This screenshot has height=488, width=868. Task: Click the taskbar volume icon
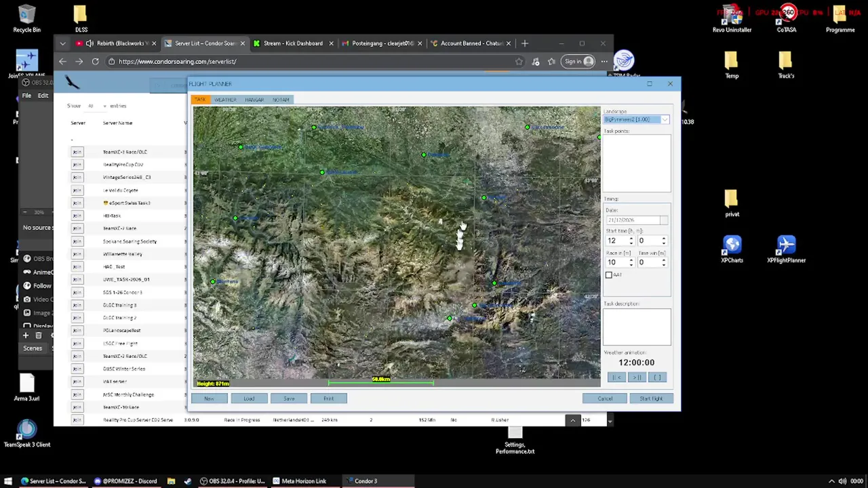coord(842,481)
